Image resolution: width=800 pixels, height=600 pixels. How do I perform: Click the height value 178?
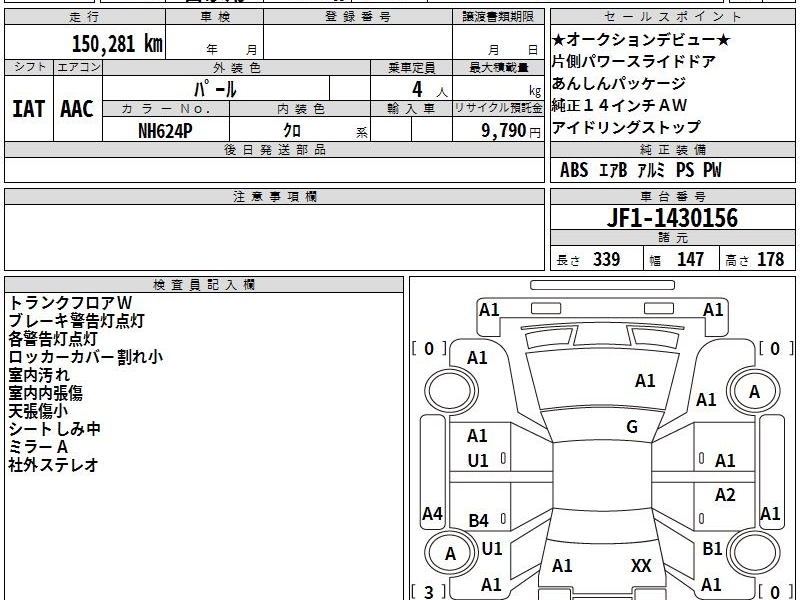[x=770, y=259]
